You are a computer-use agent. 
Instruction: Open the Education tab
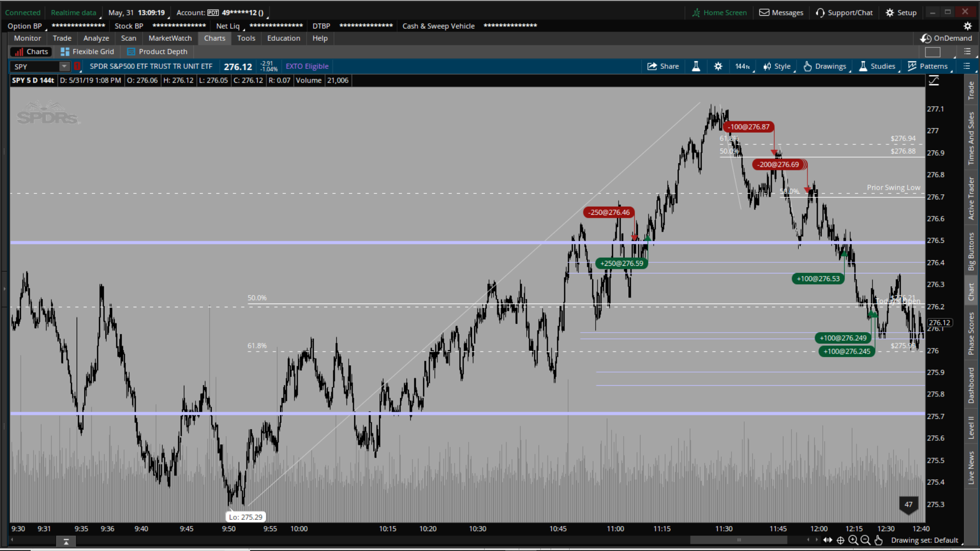(284, 38)
